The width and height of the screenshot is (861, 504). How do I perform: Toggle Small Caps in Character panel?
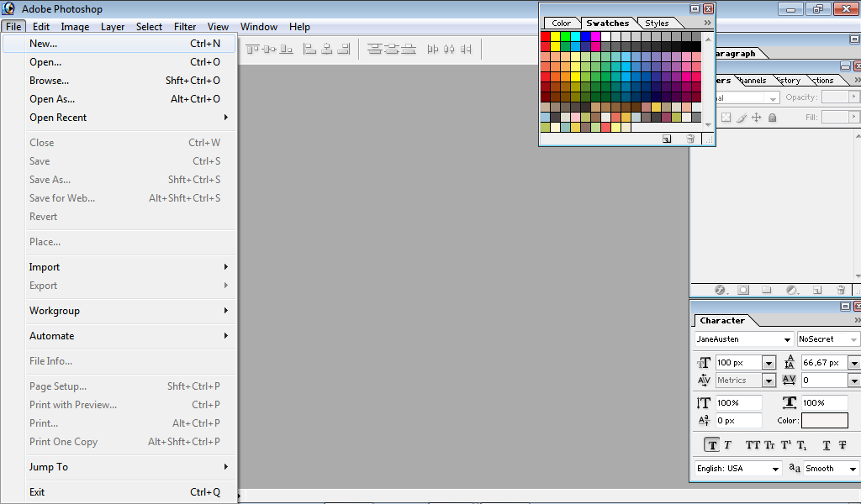coord(770,444)
